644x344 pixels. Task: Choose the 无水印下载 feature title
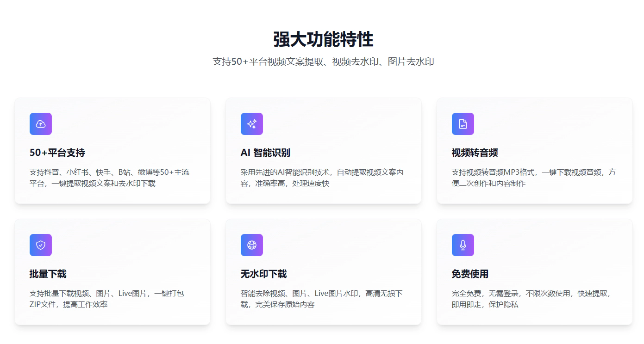[263, 274]
